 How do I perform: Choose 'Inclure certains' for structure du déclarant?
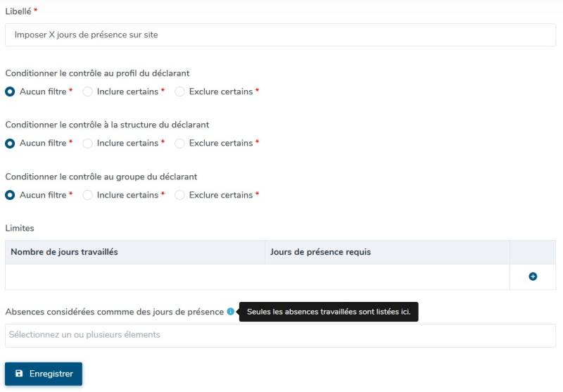point(88,143)
